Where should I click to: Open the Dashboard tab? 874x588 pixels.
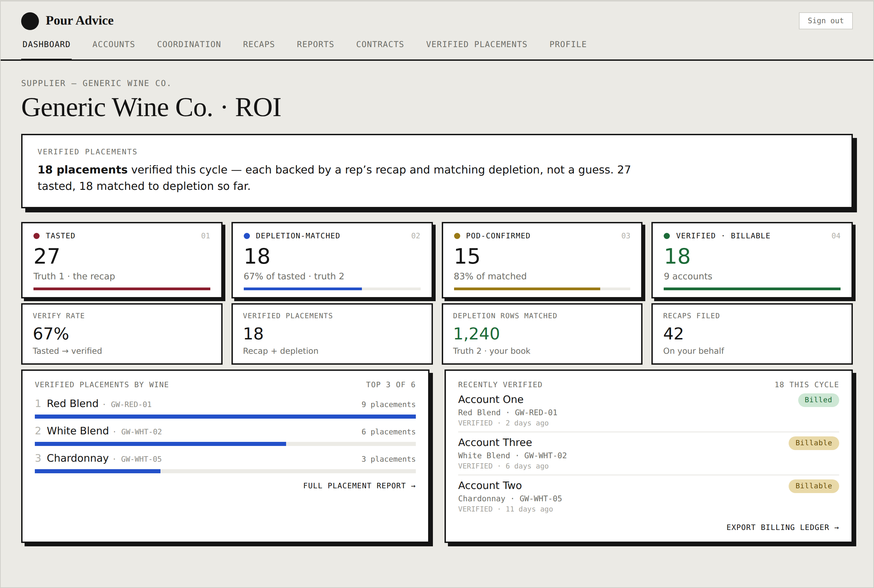(46, 44)
